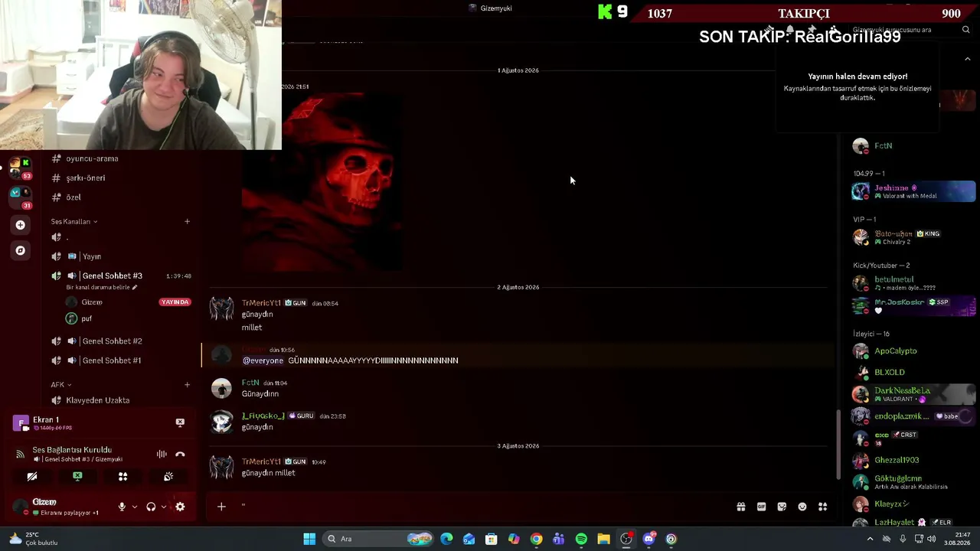The height and width of the screenshot is (551, 980).
Task: Click the @everyone mention
Action: tap(263, 360)
